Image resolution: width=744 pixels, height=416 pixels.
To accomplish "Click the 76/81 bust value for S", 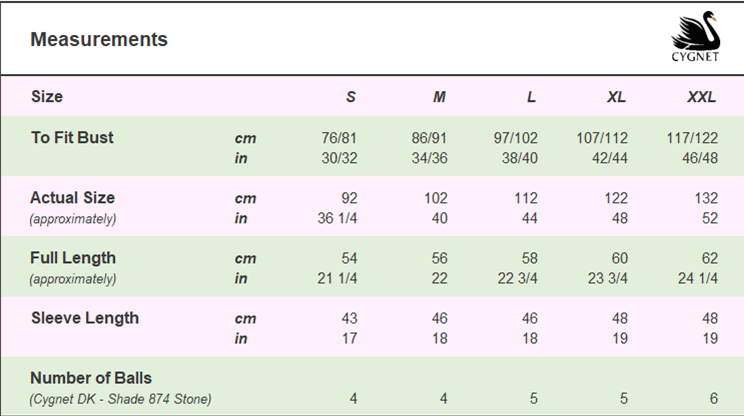I will [x=339, y=138].
